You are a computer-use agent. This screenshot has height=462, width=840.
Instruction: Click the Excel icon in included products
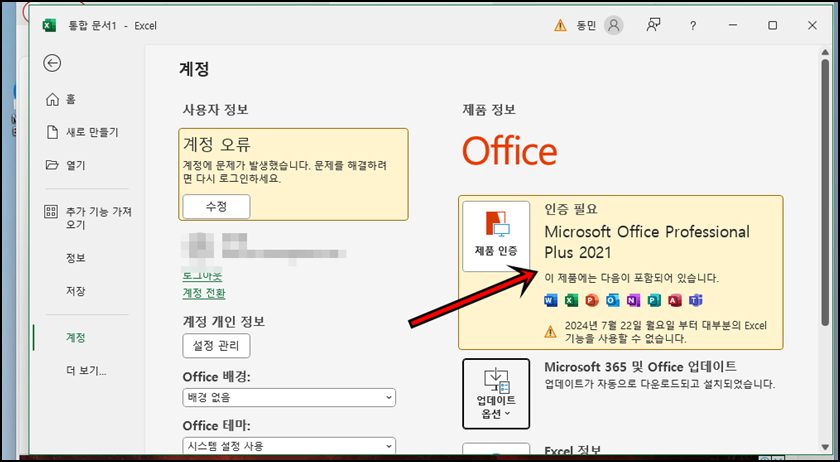point(571,300)
